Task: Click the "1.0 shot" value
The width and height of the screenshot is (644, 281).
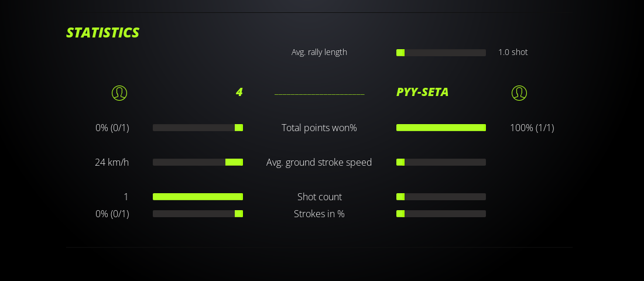Action: coord(513,52)
